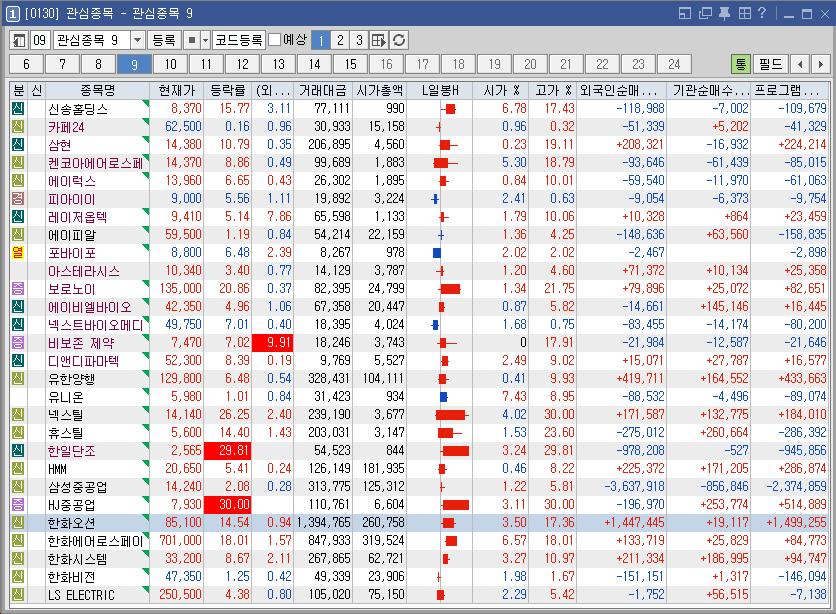Click the green 통 button

741,64
